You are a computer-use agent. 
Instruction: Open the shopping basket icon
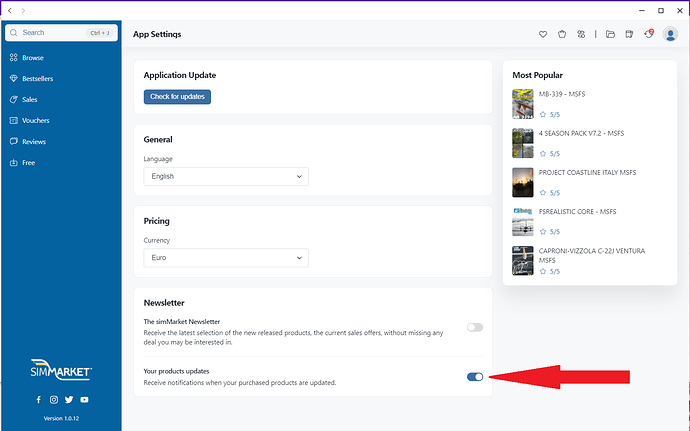562,34
